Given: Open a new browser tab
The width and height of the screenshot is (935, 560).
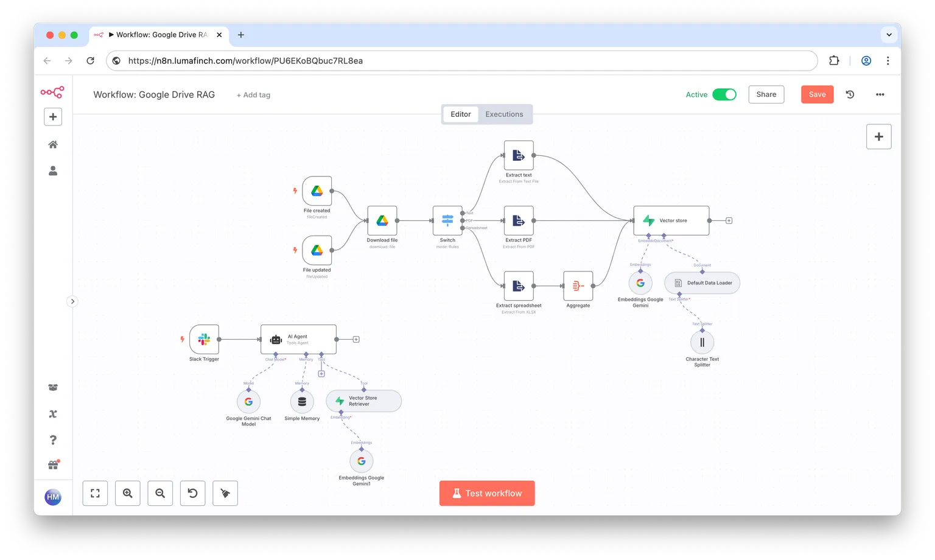Looking at the screenshot, I should coord(241,35).
